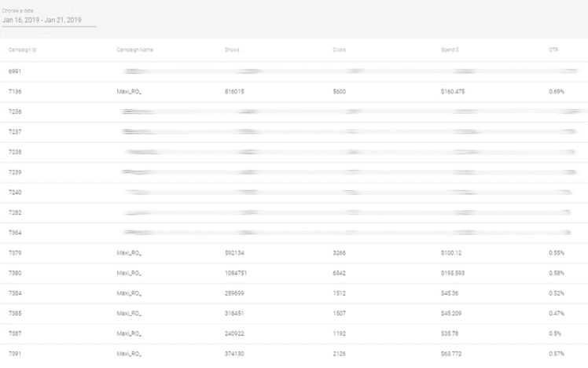Click CTR value 0.52% in row 7384
The width and height of the screenshot is (588, 368).
tap(557, 293)
